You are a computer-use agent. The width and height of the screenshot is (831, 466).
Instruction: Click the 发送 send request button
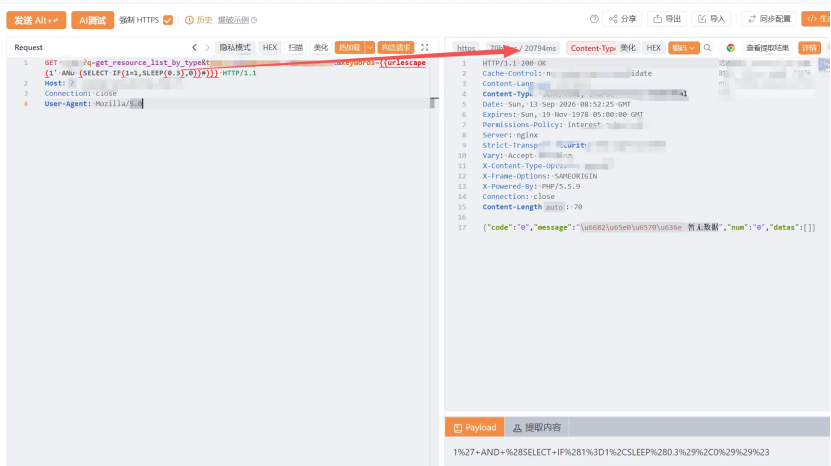36,20
